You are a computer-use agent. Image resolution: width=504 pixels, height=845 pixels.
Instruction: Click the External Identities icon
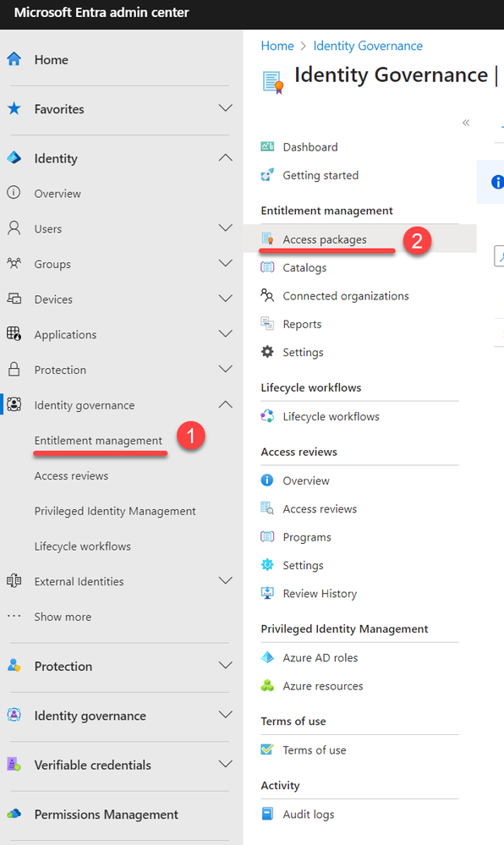[14, 581]
